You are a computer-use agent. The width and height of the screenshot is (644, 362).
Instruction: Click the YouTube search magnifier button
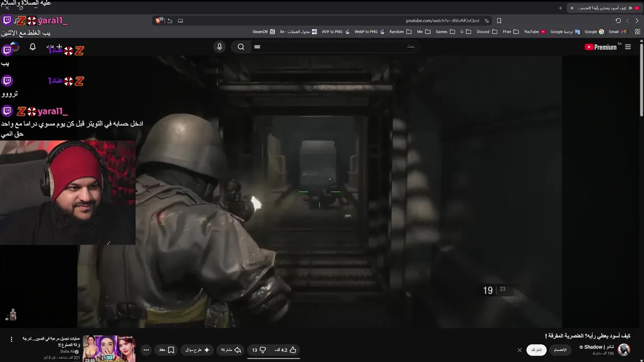[x=241, y=47]
